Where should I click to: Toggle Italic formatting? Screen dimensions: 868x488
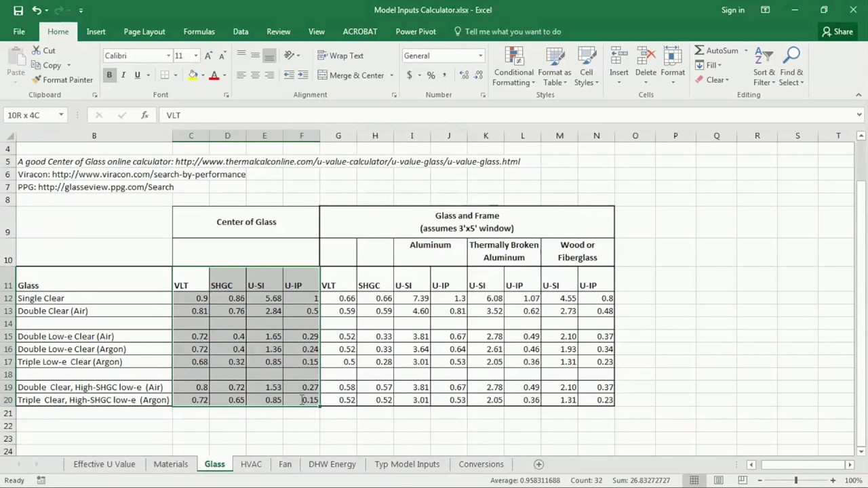[123, 75]
